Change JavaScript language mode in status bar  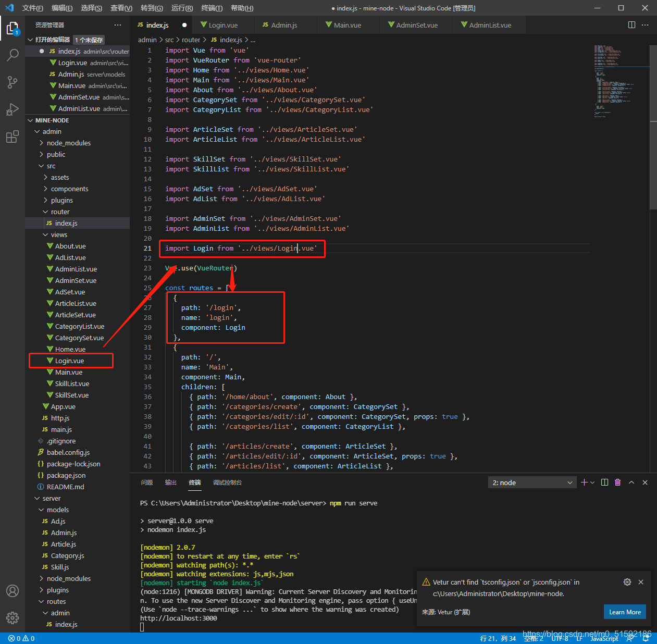pos(604,638)
